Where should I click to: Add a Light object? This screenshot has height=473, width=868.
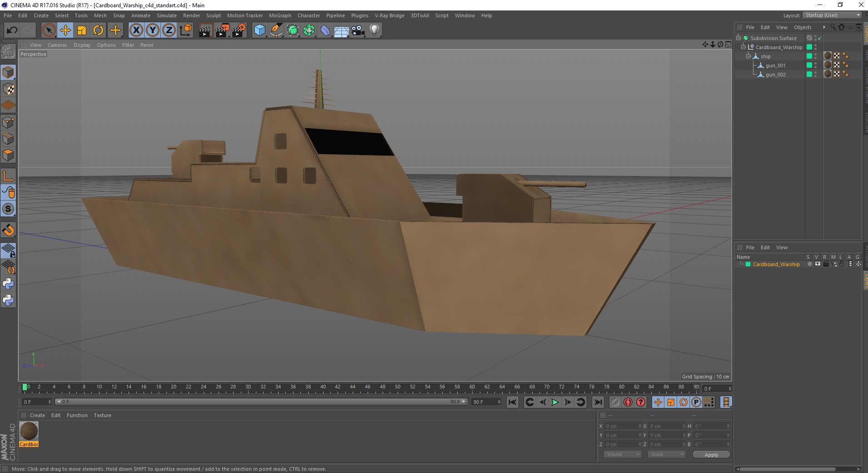[374, 30]
